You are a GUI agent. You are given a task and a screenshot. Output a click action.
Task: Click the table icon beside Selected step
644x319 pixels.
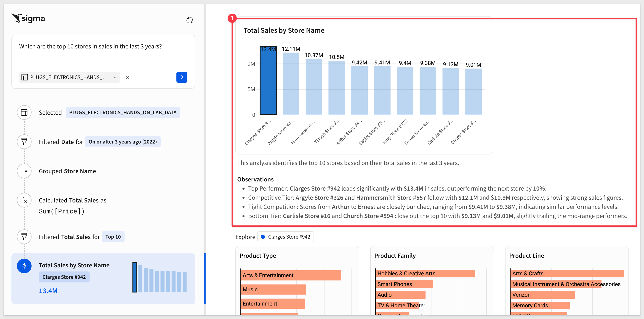coord(24,112)
